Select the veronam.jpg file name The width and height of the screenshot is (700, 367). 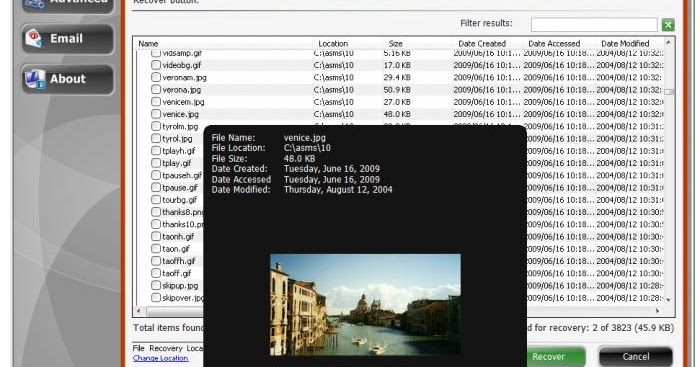184,78
